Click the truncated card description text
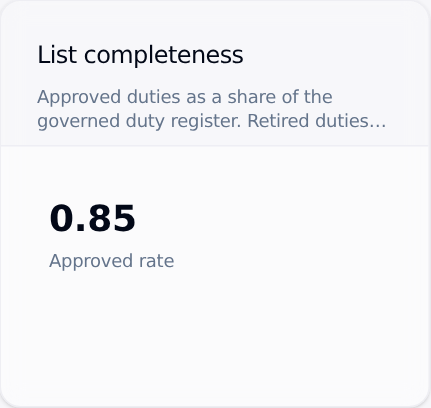431x408 pixels. (212, 109)
